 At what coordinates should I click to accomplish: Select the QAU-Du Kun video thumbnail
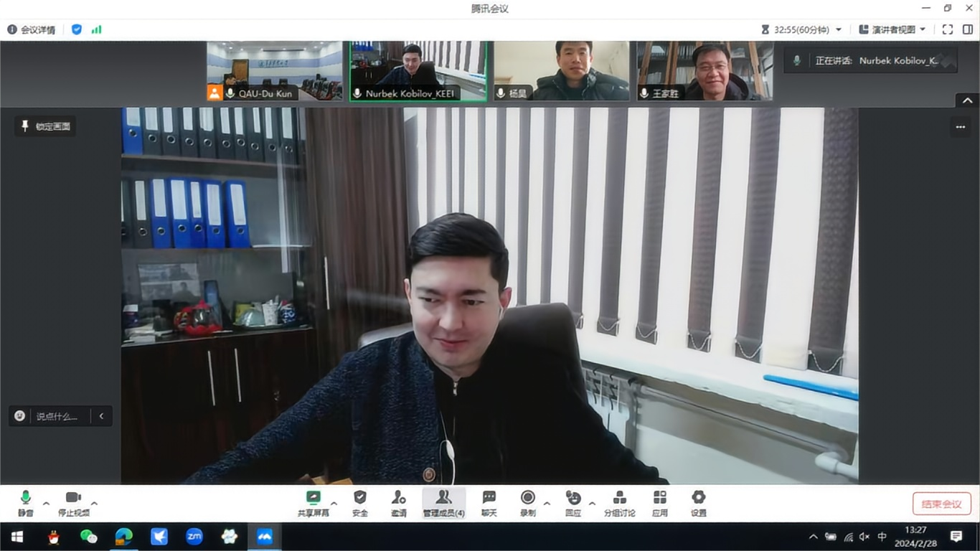274,70
